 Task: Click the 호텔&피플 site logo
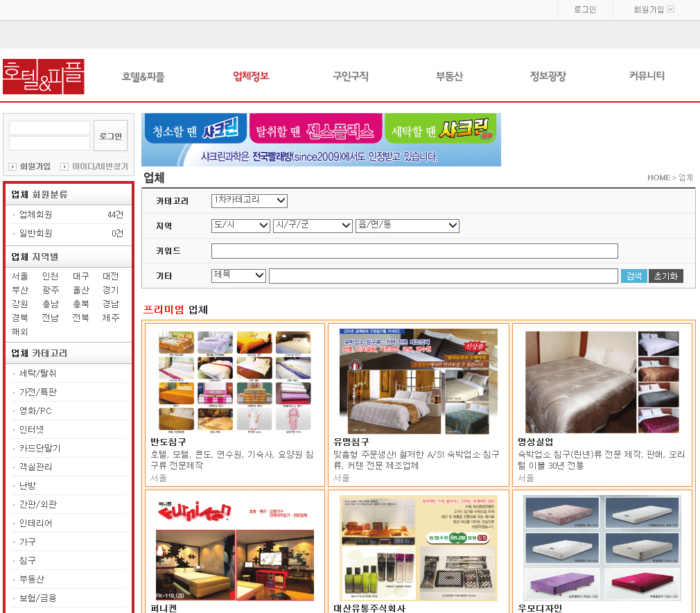pyautogui.click(x=44, y=76)
